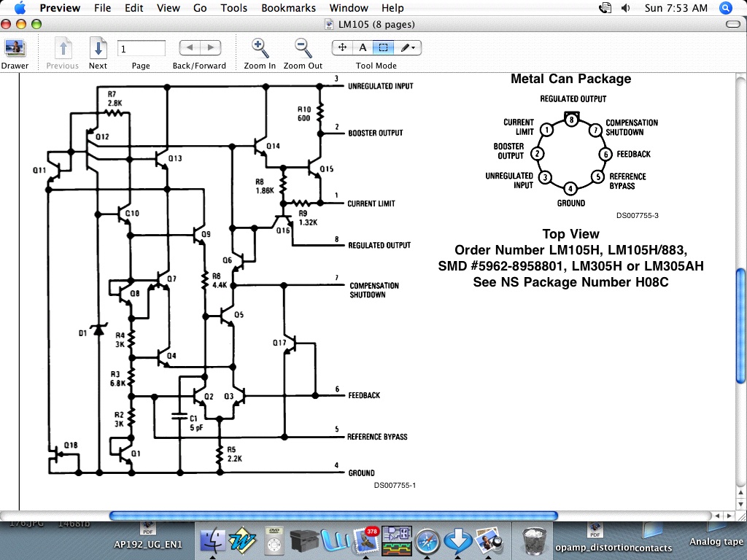The width and height of the screenshot is (747, 560).
Task: Click the Spotlight search icon
Action: point(726,7)
